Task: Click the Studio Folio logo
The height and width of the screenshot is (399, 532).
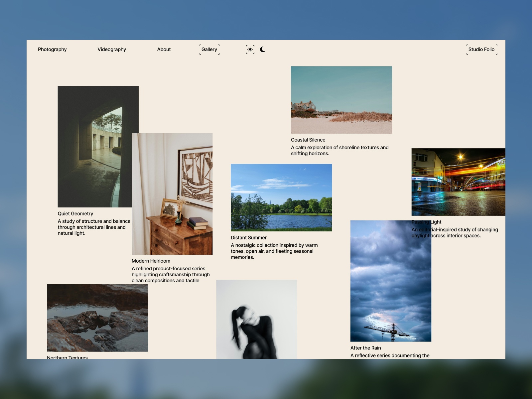Action: pos(482,49)
